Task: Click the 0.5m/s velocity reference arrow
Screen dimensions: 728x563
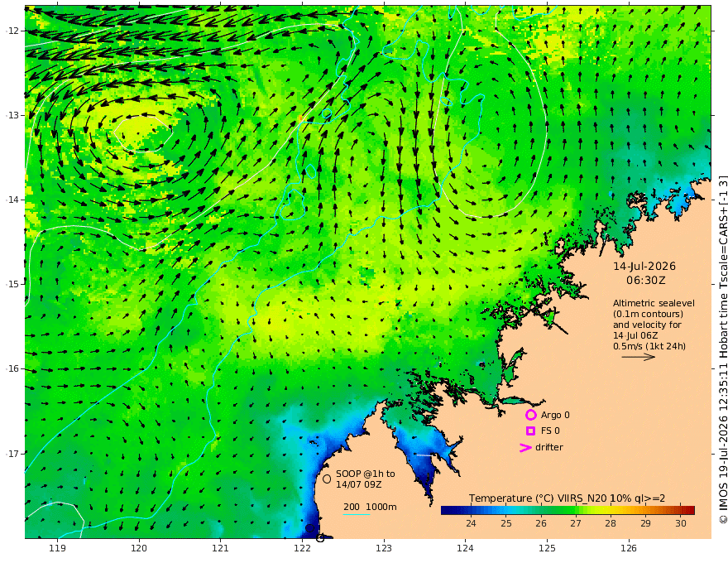Action: coord(639,357)
